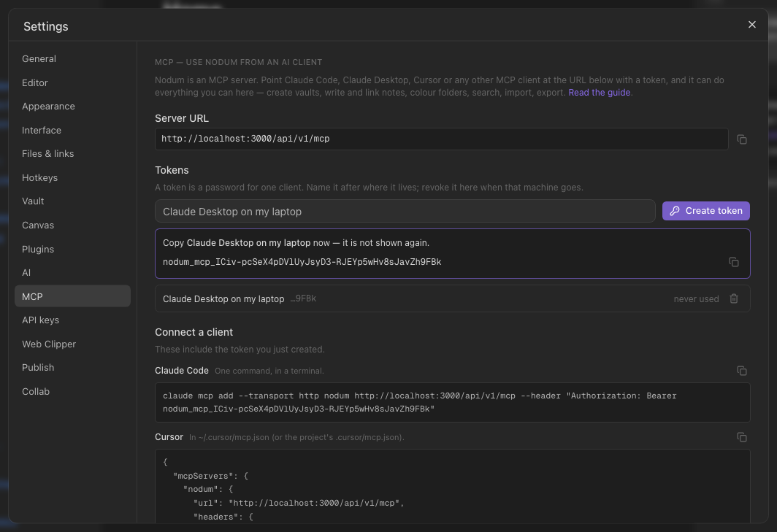Click the 'Tokens' heading
This screenshot has width=777, height=532.
point(172,170)
